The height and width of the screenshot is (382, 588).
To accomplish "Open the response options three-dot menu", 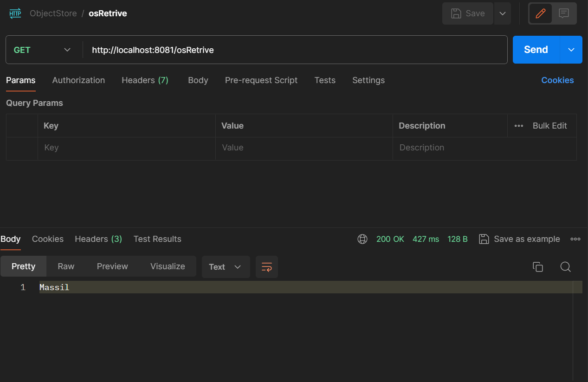I will tap(575, 239).
